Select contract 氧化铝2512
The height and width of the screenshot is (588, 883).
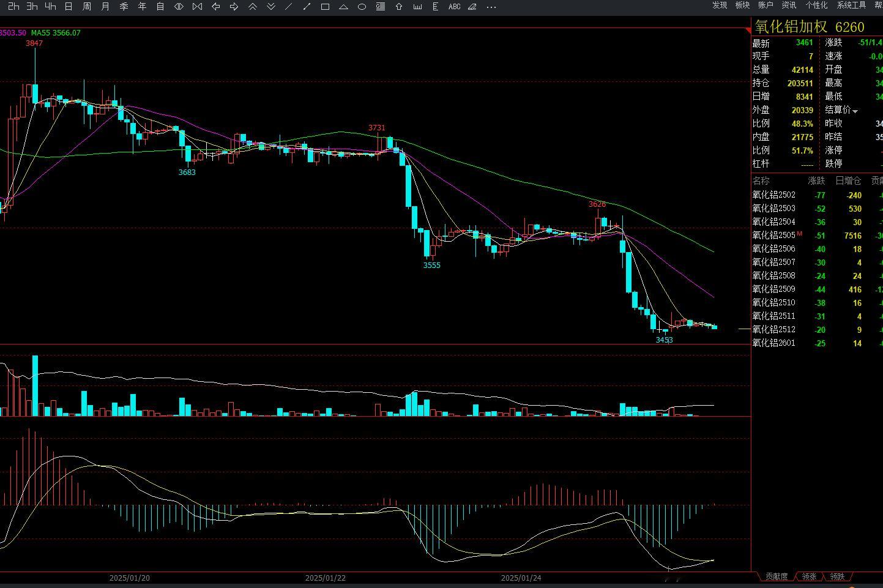[x=774, y=330]
